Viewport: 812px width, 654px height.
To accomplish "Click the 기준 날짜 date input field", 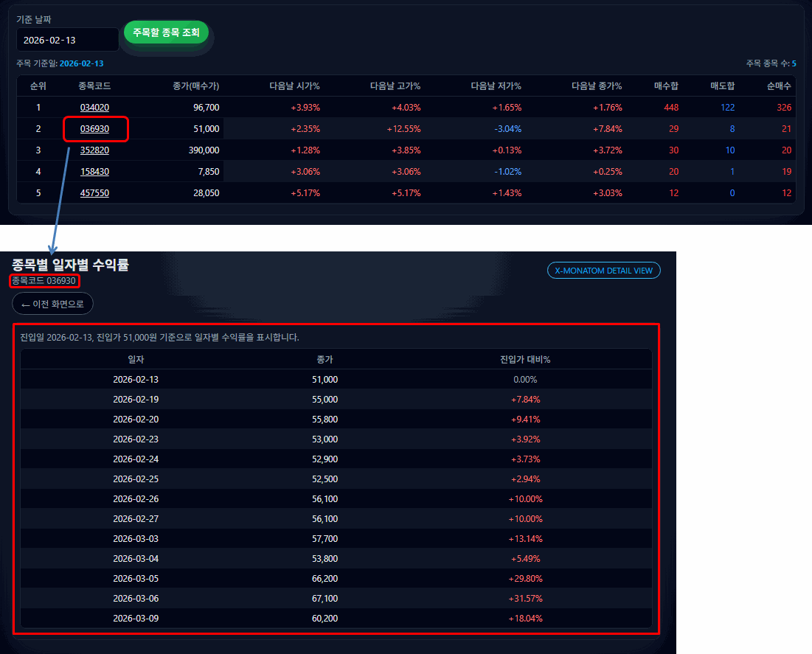I will click(x=67, y=39).
